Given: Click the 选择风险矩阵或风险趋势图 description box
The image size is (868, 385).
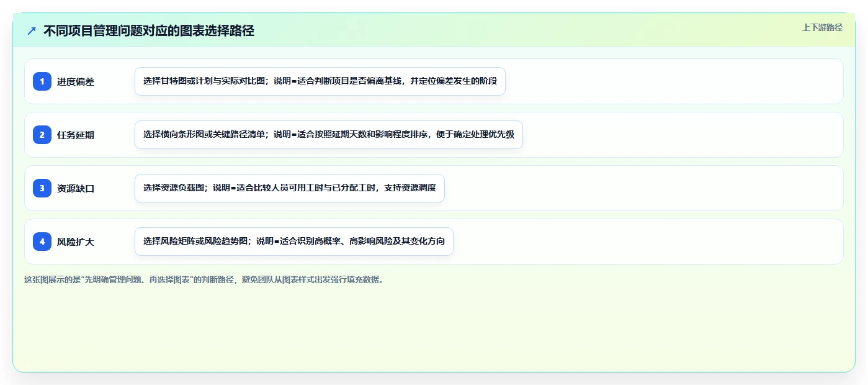Looking at the screenshot, I should pos(294,242).
